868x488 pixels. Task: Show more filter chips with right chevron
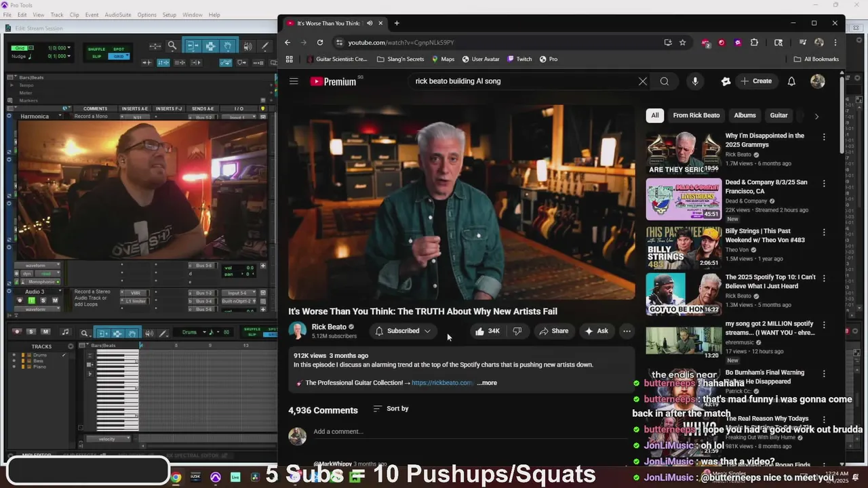tap(816, 116)
